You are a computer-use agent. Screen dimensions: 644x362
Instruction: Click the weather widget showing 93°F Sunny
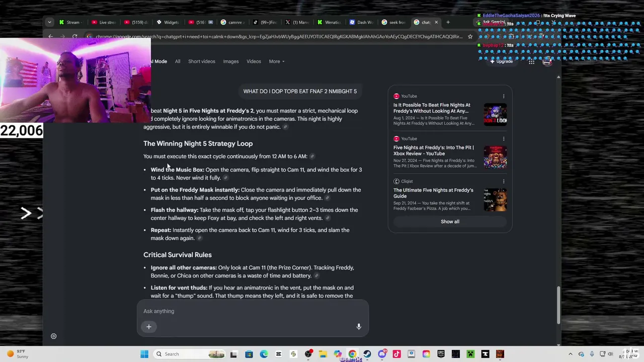click(17, 354)
